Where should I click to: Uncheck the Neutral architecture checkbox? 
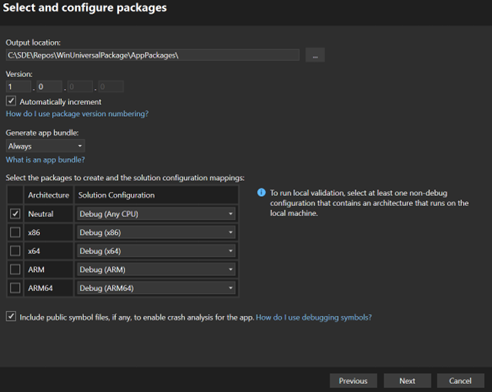point(15,214)
